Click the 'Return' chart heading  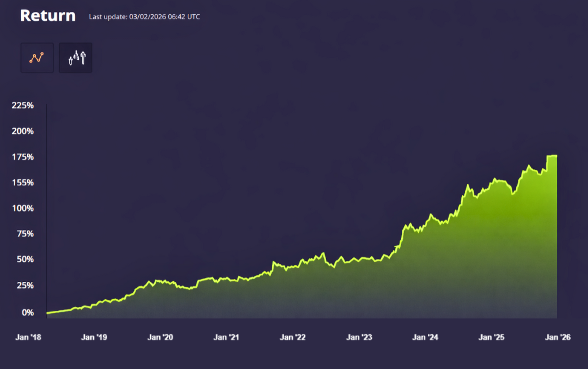48,16
